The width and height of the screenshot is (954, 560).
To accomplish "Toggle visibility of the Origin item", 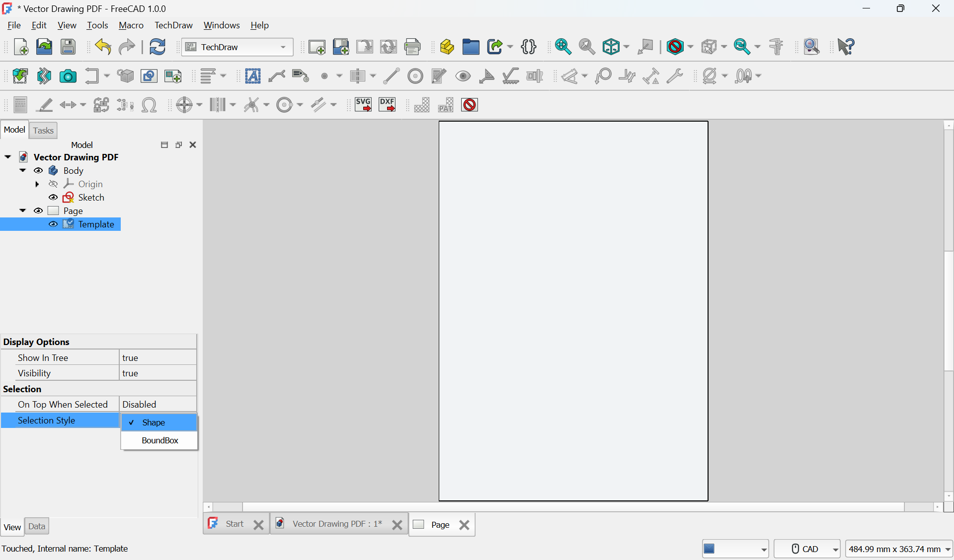I will [x=53, y=184].
